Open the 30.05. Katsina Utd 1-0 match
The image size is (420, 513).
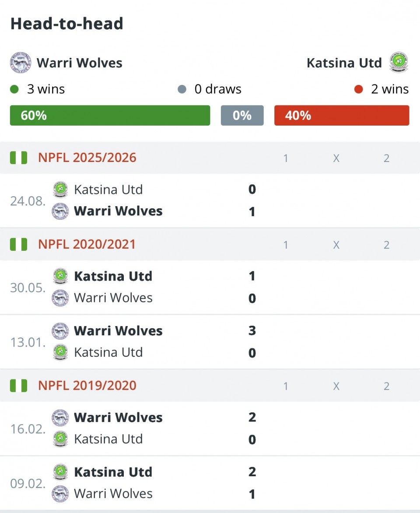pos(153,287)
